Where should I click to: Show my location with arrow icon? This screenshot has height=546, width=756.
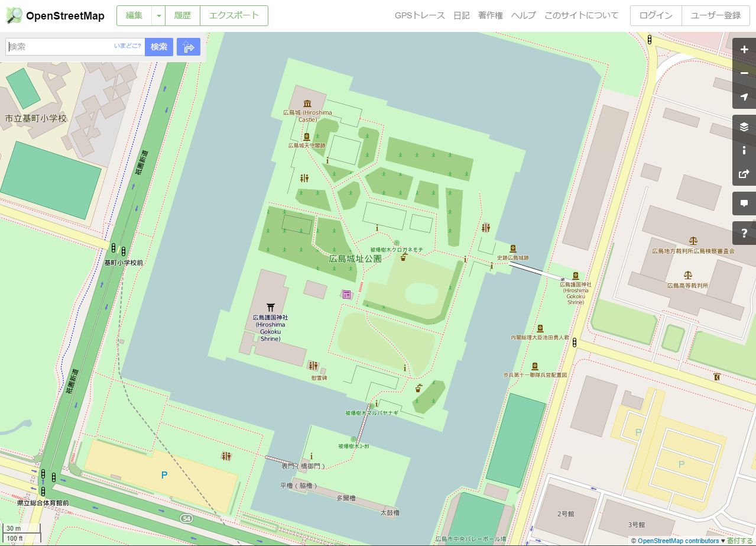tap(744, 97)
